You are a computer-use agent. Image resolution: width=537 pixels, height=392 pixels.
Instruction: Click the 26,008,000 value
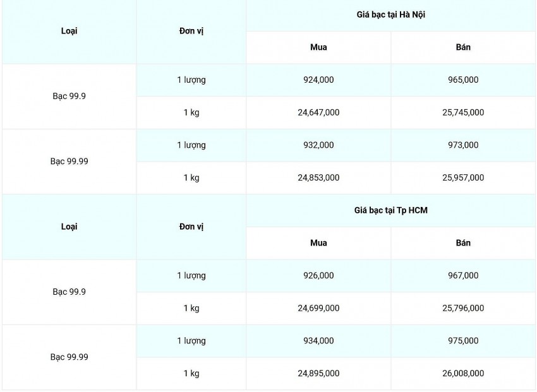463,374
